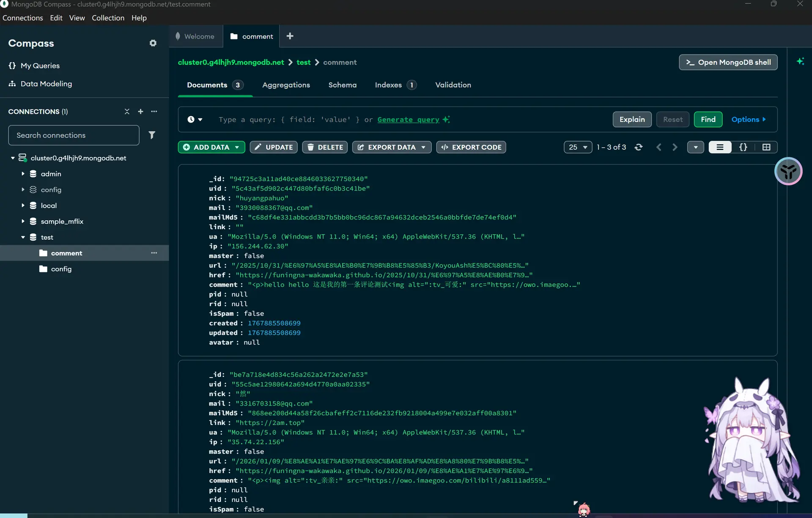The height and width of the screenshot is (518, 812).
Task: Click the nick value "huyangpahuo"
Action: click(x=262, y=198)
